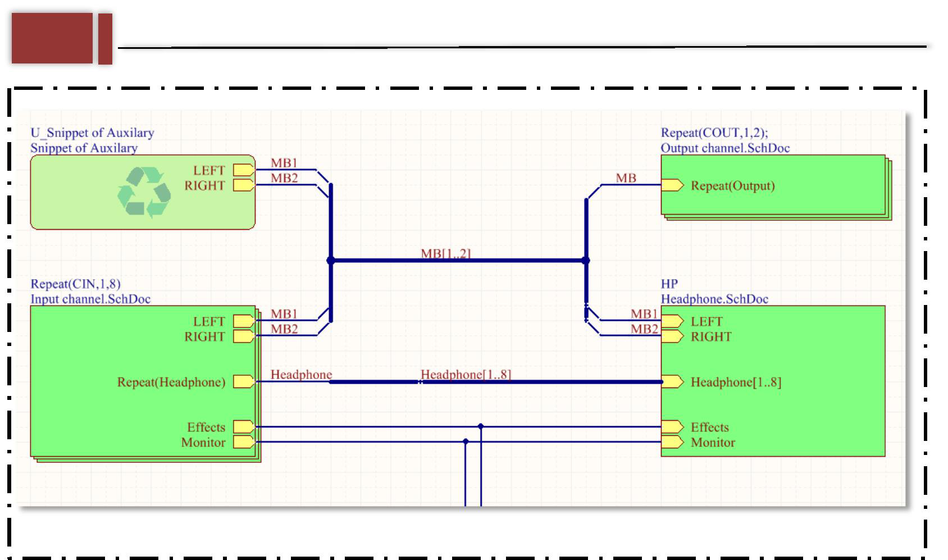This screenshot has width=948, height=560.
Task: Click the Headphone[1..8] bus net label
Action: 466,374
